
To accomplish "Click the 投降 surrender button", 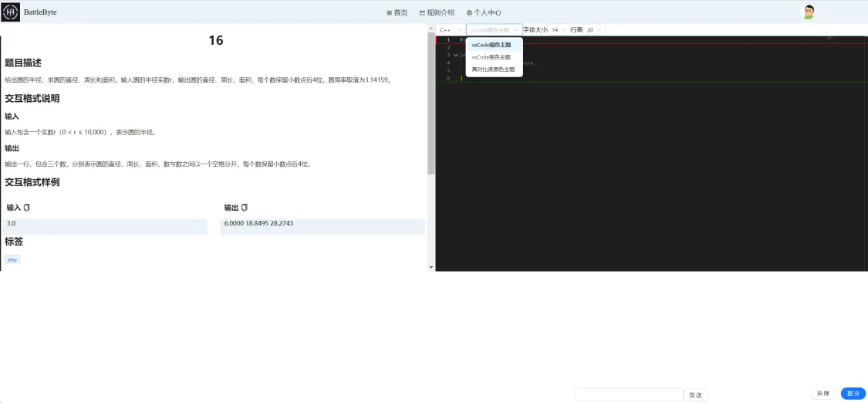I will pyautogui.click(x=823, y=394).
